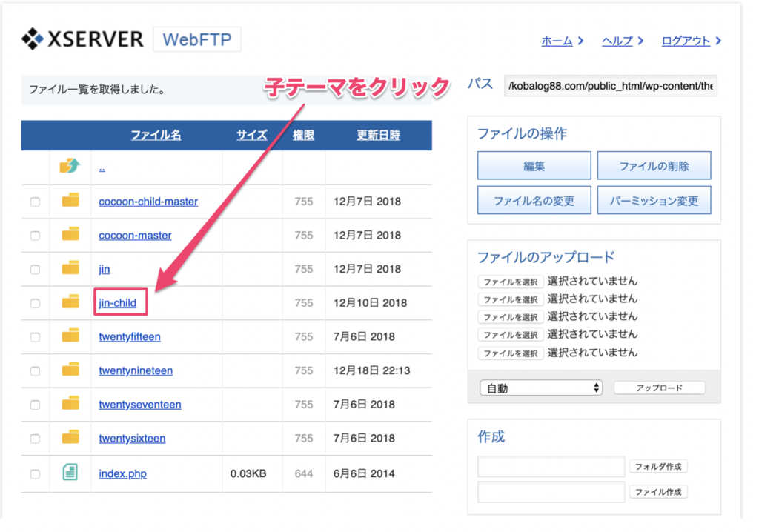Sort the list by ファイル名 header
759x532 pixels.
(x=156, y=135)
